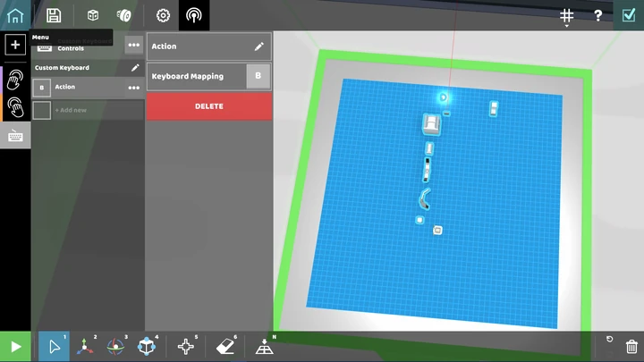Rename Action with the pencil icon
644x362 pixels.
click(x=258, y=46)
